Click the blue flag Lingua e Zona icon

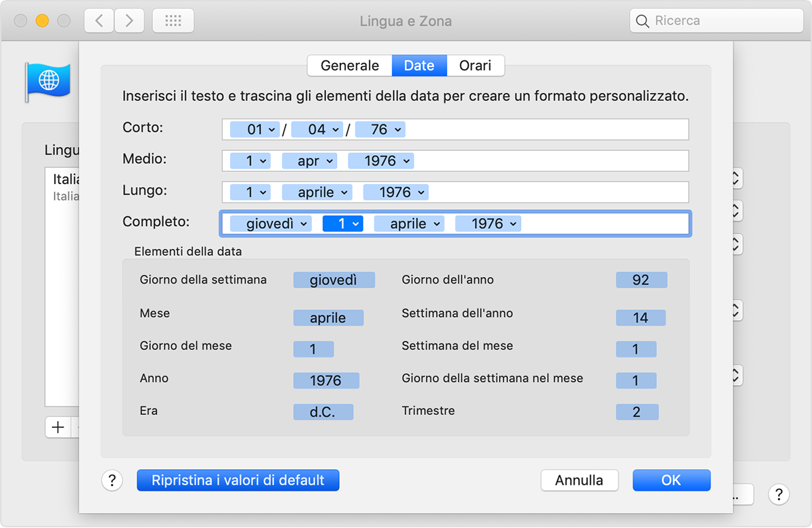47,81
